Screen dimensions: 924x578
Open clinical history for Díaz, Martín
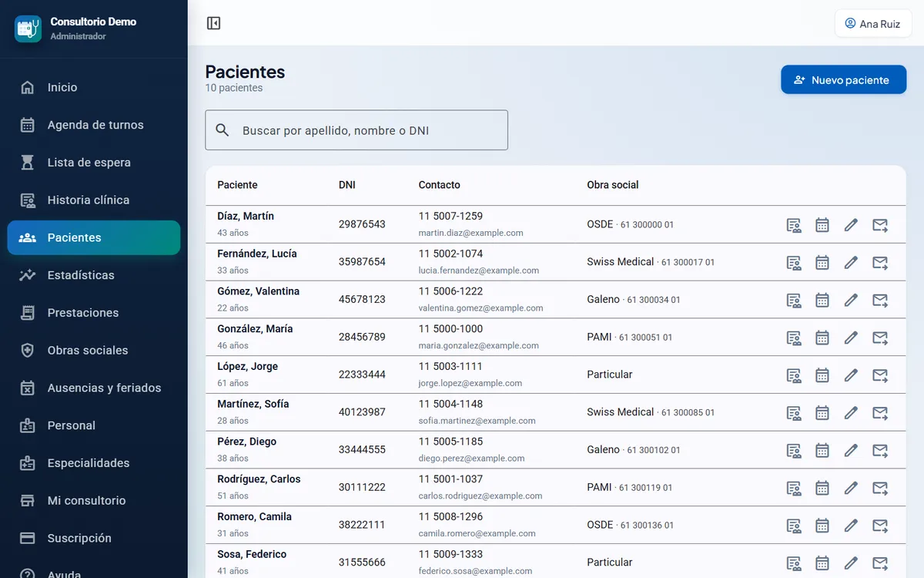(794, 225)
